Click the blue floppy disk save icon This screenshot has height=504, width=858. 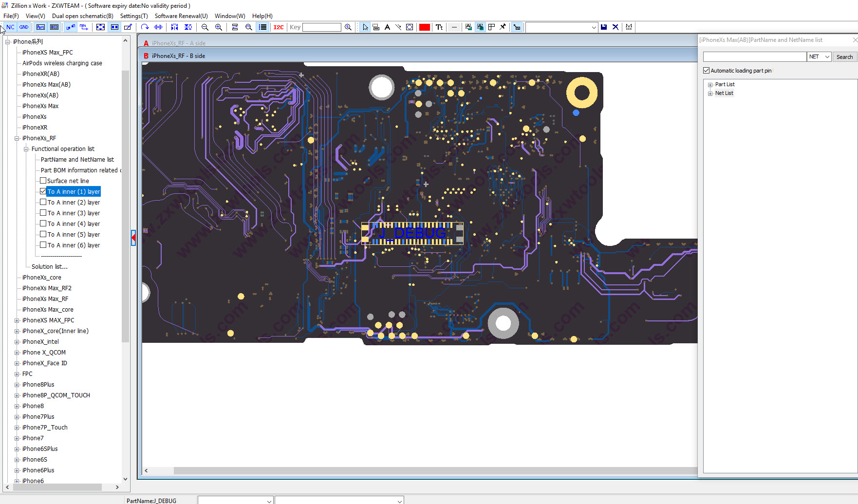(604, 27)
